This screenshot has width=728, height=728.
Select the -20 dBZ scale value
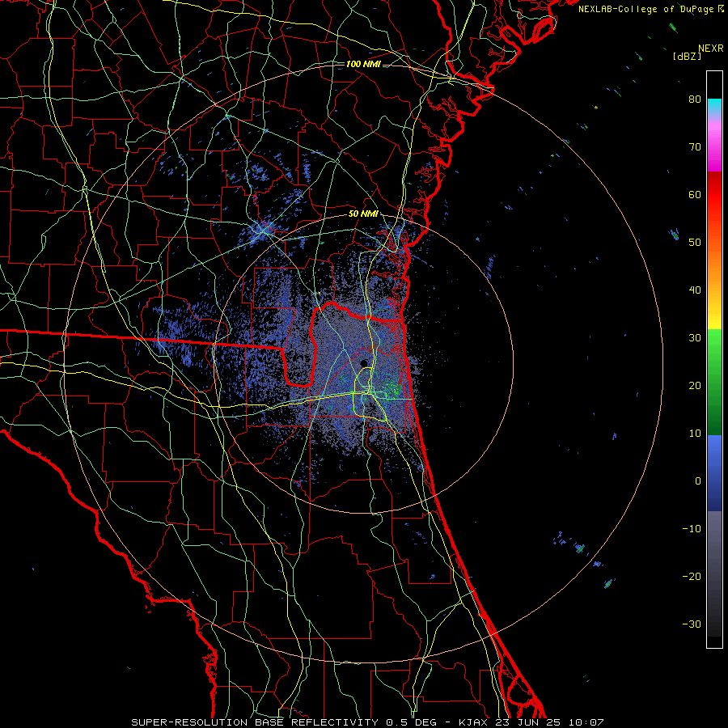[x=692, y=576]
